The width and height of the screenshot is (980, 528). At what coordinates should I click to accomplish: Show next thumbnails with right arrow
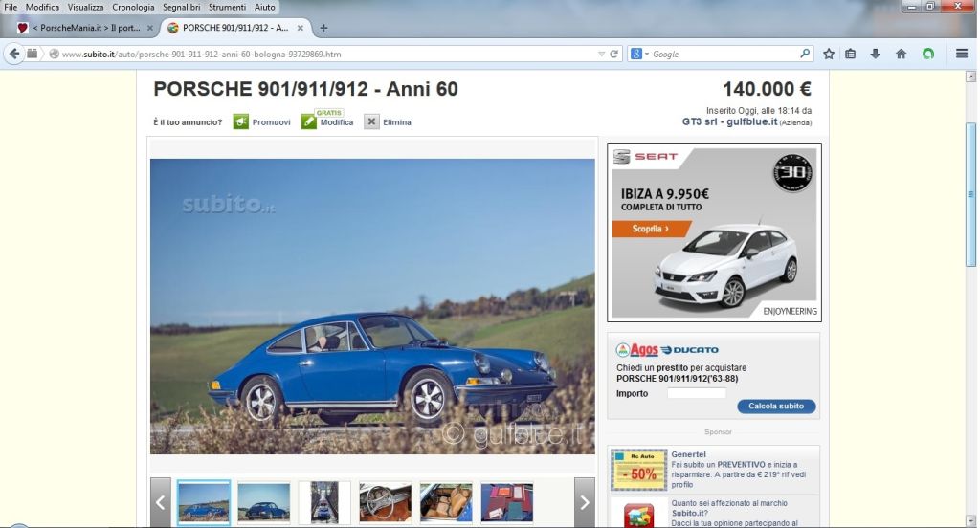click(585, 502)
